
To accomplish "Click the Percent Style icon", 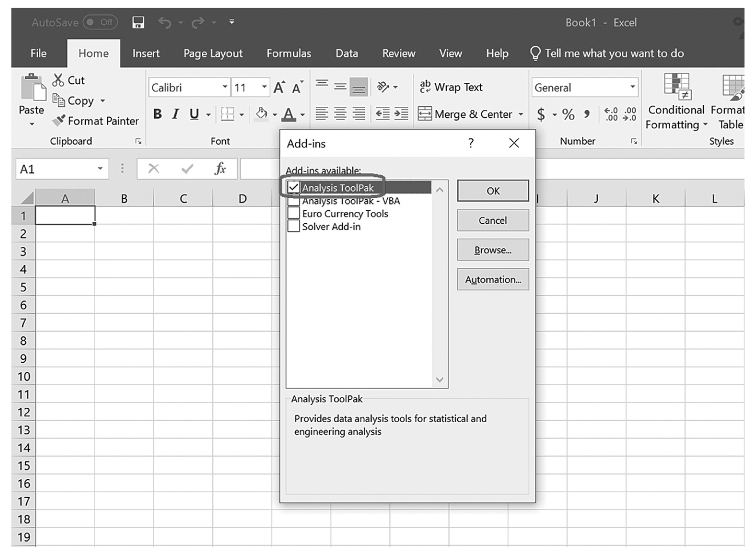I will click(569, 114).
